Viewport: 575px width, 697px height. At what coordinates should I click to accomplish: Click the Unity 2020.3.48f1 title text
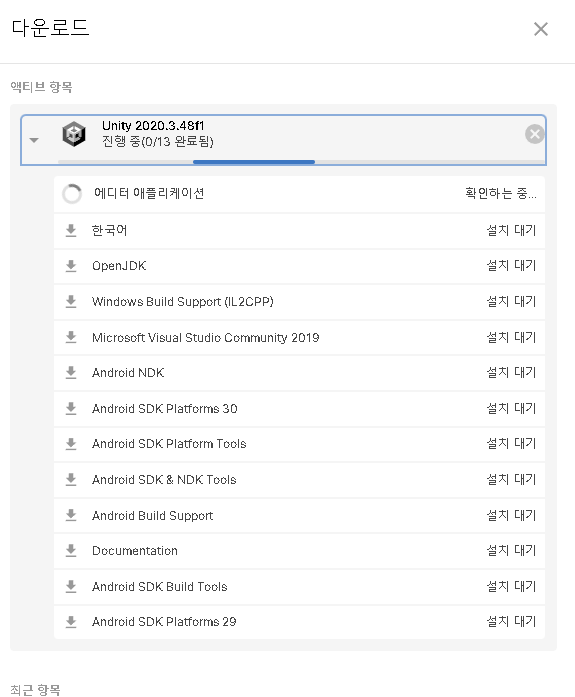(x=153, y=126)
